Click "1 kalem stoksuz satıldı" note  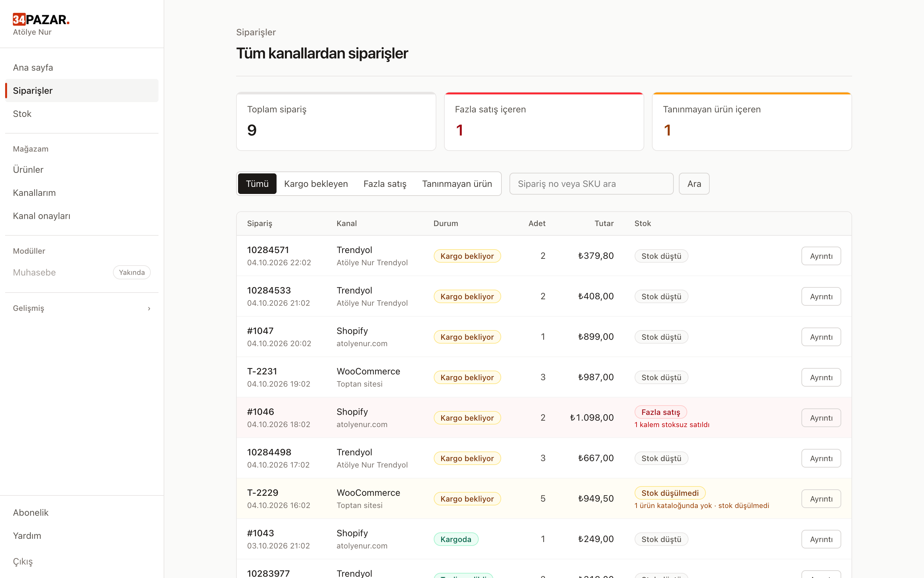[672, 425]
